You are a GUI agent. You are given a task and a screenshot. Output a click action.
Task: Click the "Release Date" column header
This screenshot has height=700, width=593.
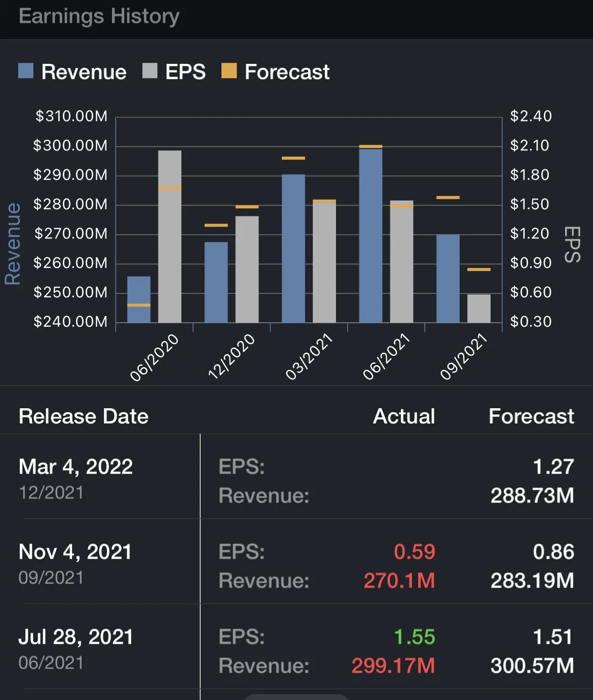click(84, 416)
